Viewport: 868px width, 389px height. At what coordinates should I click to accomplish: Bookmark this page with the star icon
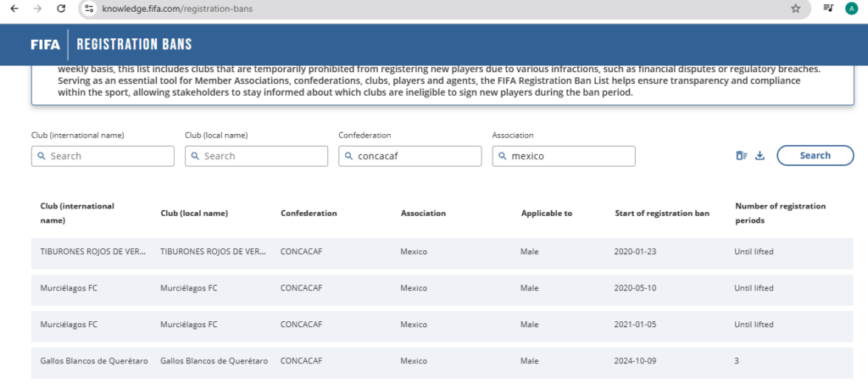795,8
